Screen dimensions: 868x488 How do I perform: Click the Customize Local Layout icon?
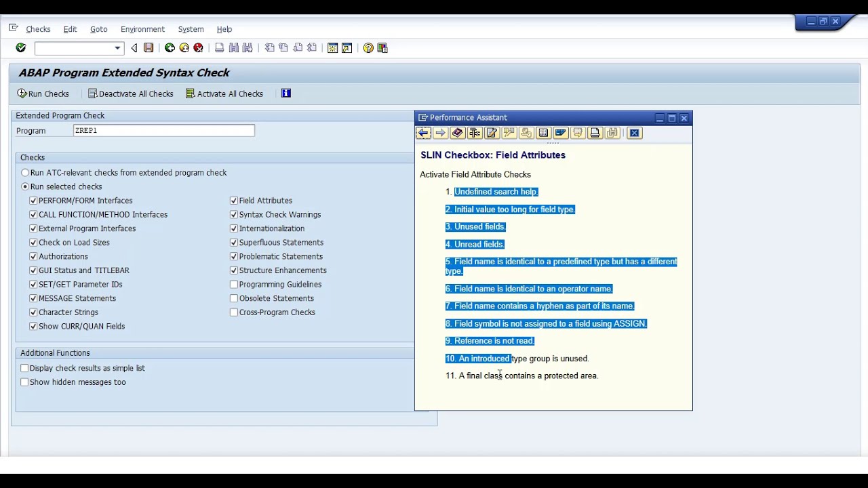click(x=382, y=48)
